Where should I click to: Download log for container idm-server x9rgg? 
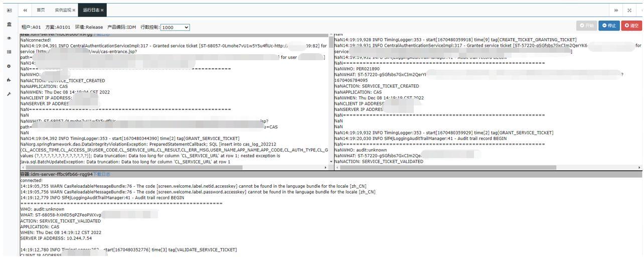coord(100,35)
